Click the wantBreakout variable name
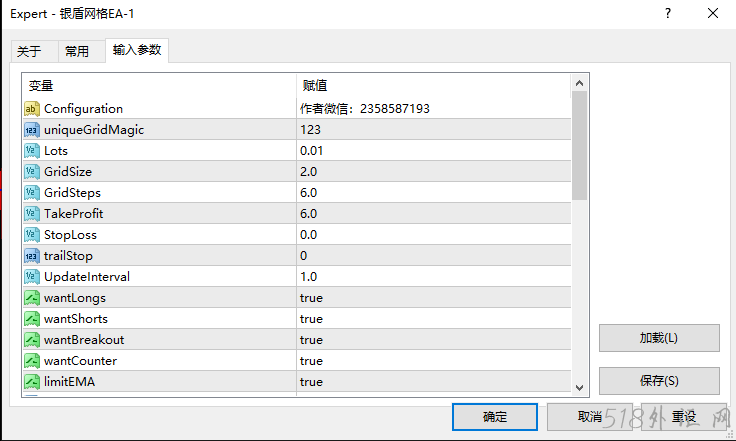Image resolution: width=736 pixels, height=441 pixels. pos(84,340)
